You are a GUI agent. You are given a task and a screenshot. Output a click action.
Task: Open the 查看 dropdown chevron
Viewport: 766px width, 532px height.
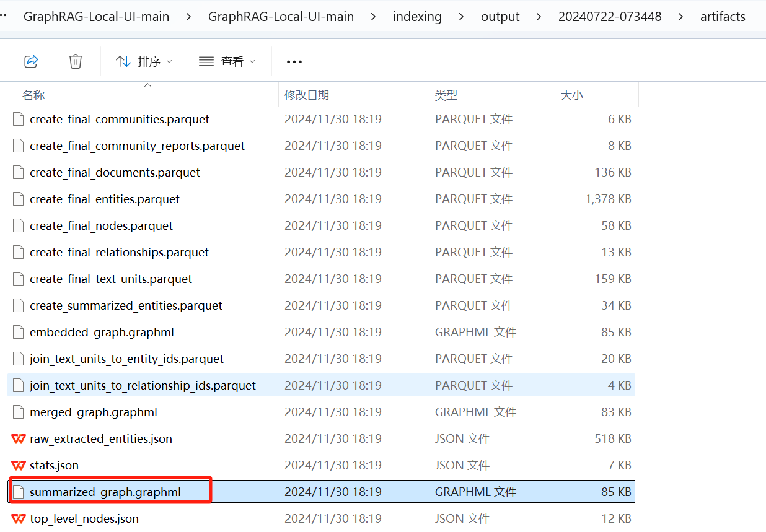click(252, 61)
